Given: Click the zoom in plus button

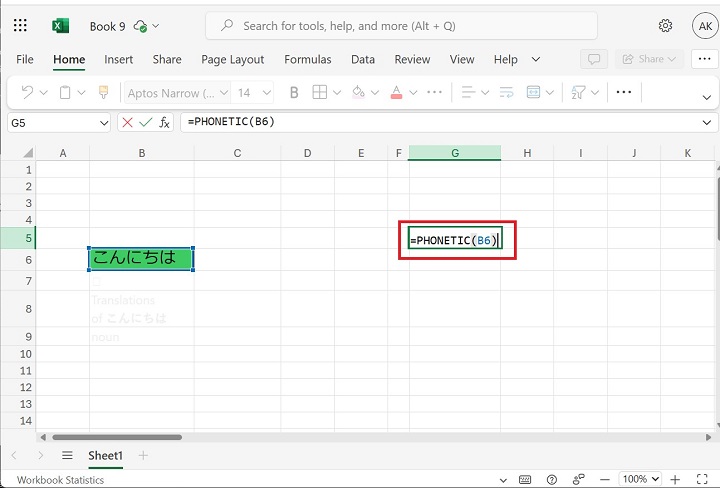Looking at the screenshot, I should pos(675,480).
